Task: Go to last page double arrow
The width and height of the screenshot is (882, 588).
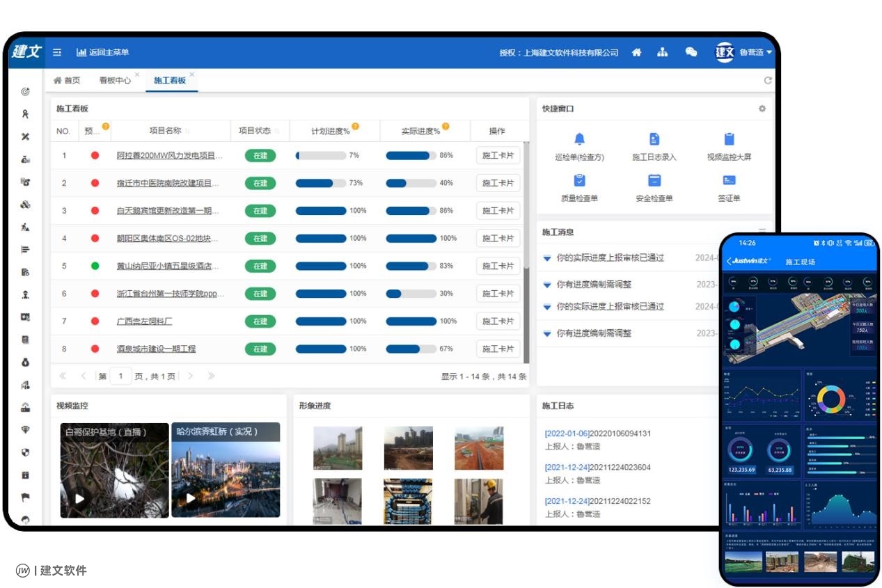Action: tap(211, 376)
